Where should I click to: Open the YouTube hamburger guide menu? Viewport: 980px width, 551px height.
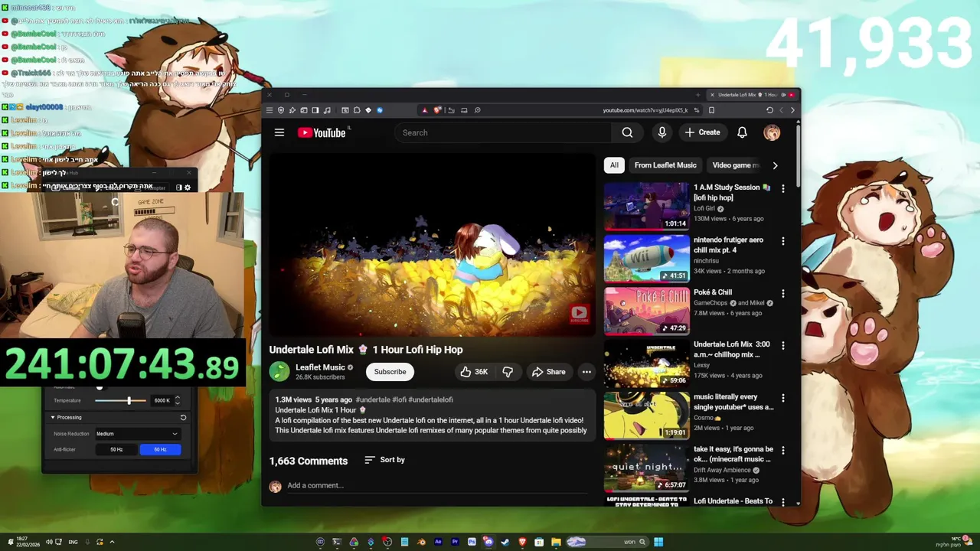(x=279, y=132)
